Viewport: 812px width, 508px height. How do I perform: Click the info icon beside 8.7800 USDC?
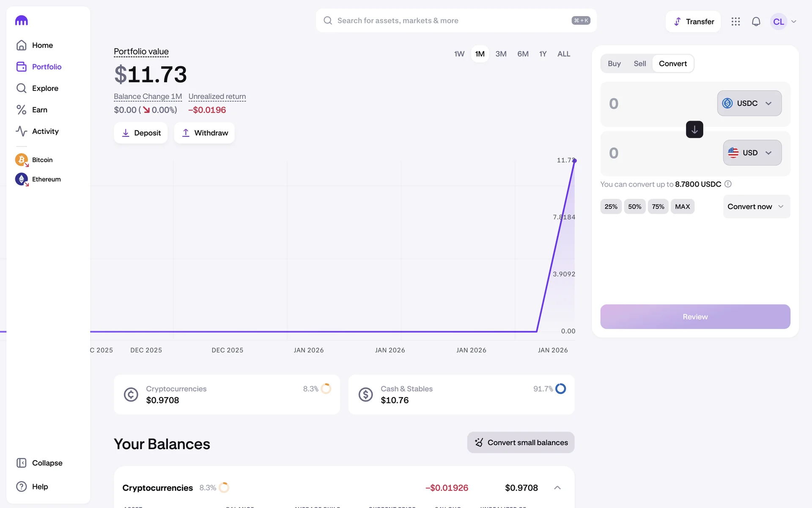[x=728, y=184]
